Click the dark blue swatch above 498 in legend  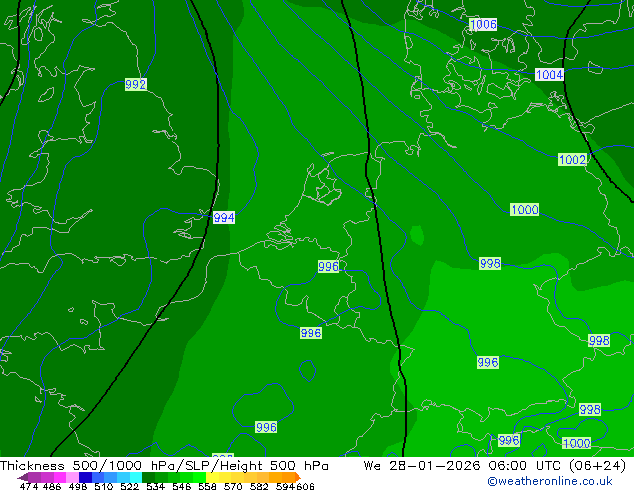[85, 477]
